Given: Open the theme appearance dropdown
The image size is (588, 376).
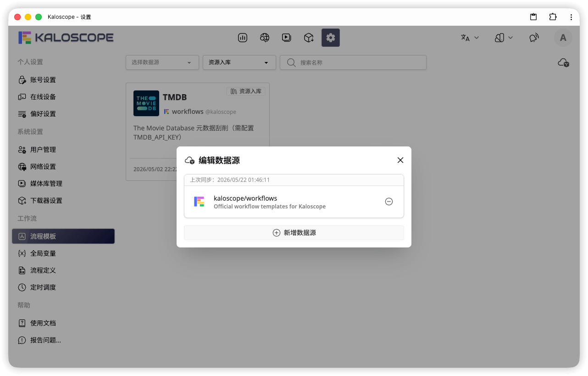Looking at the screenshot, I should pos(504,38).
